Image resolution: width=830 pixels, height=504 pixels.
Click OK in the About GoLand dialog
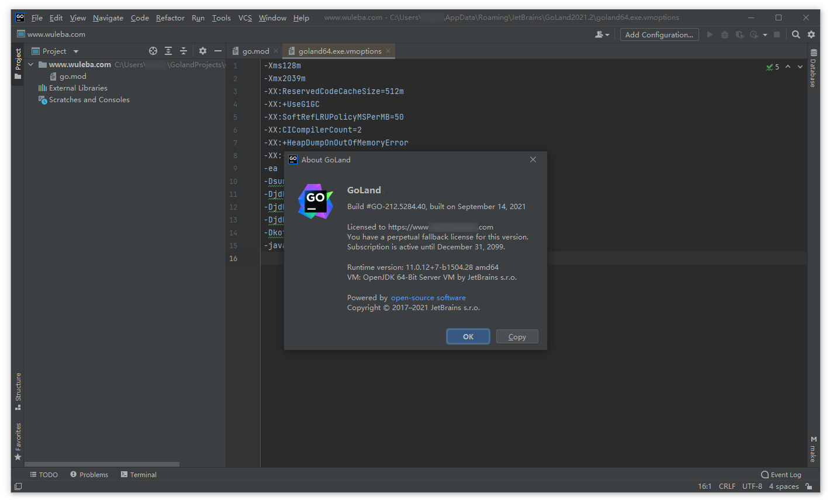point(468,336)
